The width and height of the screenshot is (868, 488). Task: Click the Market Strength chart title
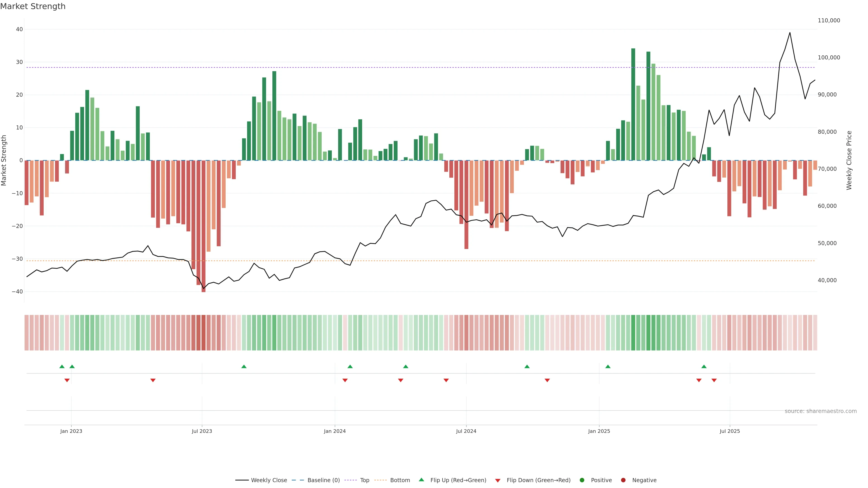coord(33,6)
